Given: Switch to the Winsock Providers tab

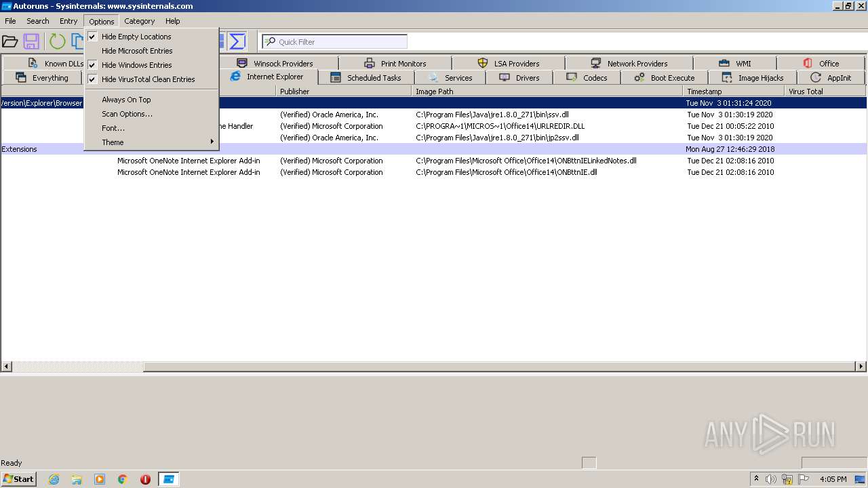Looking at the screenshot, I should pyautogui.click(x=275, y=63).
